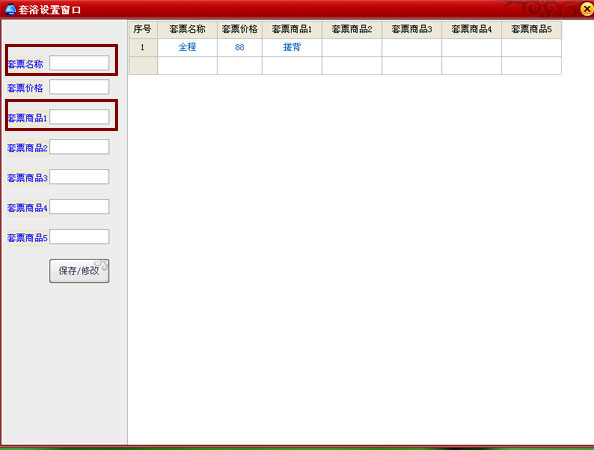Screen dimensions: 594x450
Task: Click the 套票价格 input field
Action: point(79,87)
